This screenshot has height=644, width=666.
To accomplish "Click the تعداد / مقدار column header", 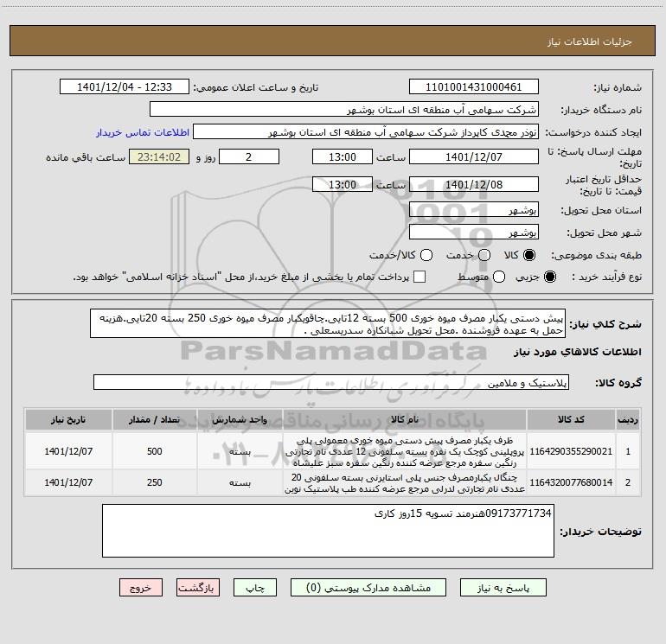I will pyautogui.click(x=155, y=419).
